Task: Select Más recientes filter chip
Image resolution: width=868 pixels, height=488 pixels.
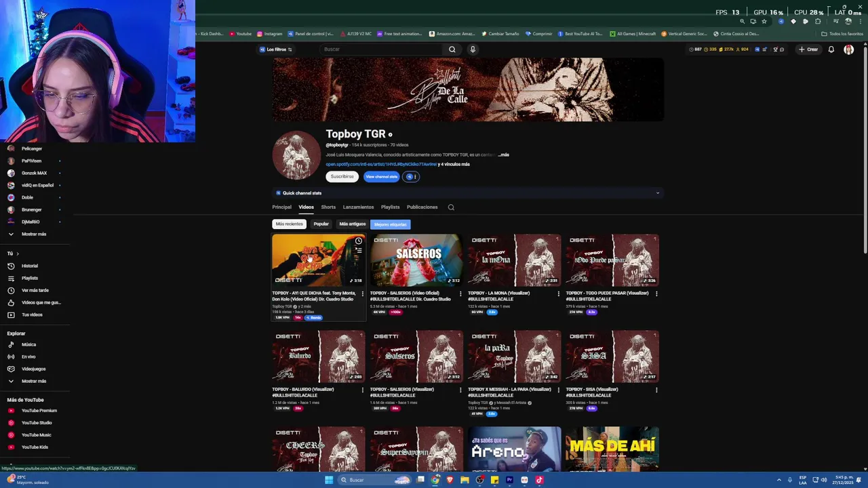Action: (x=289, y=224)
